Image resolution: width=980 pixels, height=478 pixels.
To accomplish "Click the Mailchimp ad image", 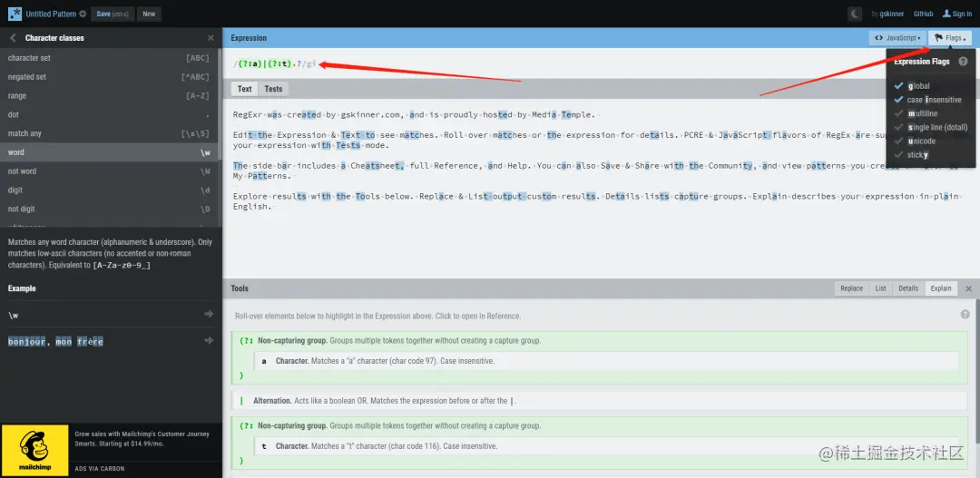I will click(x=34, y=449).
